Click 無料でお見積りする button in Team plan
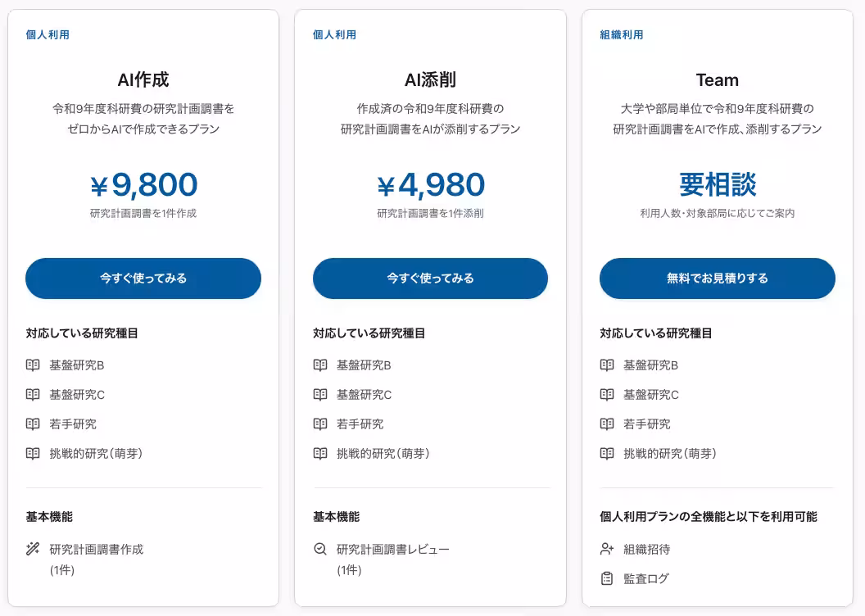865x616 pixels. click(x=718, y=279)
